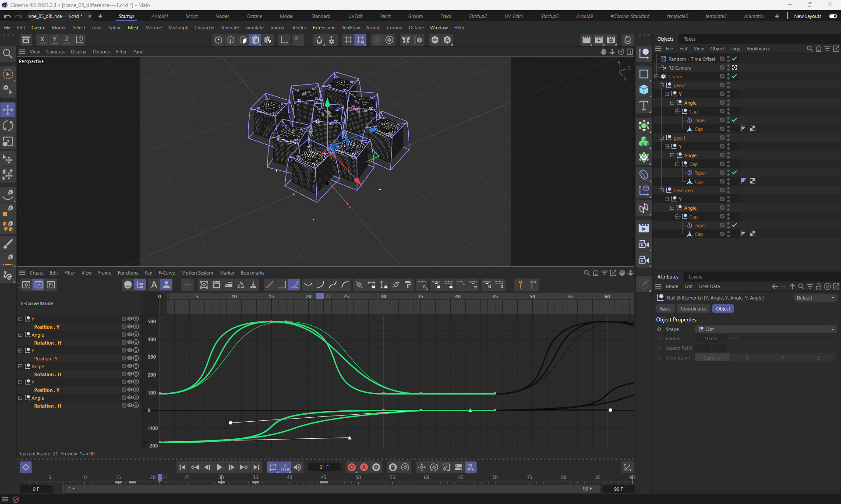841x504 pixels.
Task: Click Go to Start of animation
Action: (182, 467)
